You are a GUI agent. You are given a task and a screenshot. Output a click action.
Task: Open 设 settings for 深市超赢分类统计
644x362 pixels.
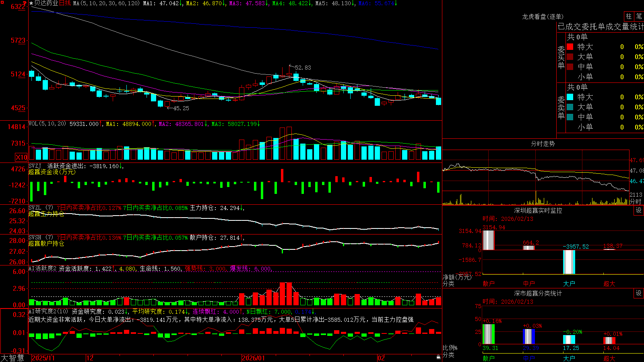coord(639,293)
